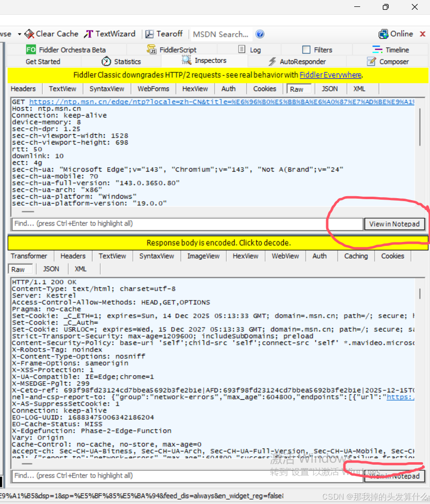Click the Online status globe icon
This screenshot has width=430, height=504.
click(x=383, y=34)
